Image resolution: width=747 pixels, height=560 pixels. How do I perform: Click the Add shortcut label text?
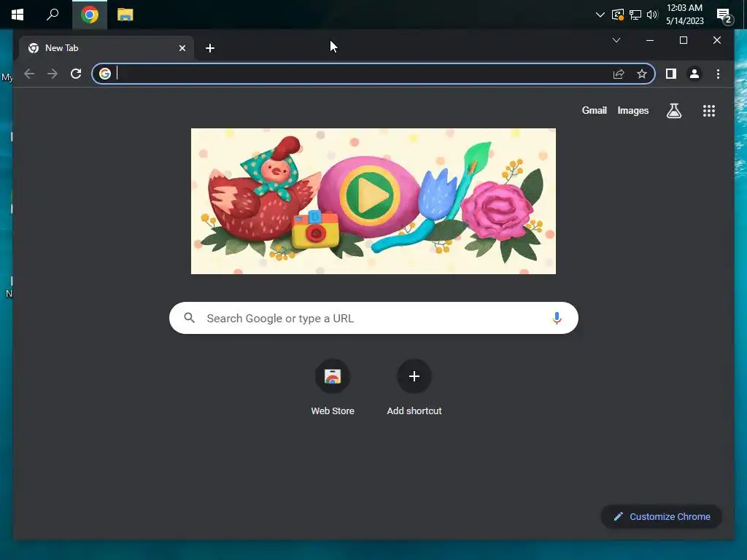coord(414,411)
